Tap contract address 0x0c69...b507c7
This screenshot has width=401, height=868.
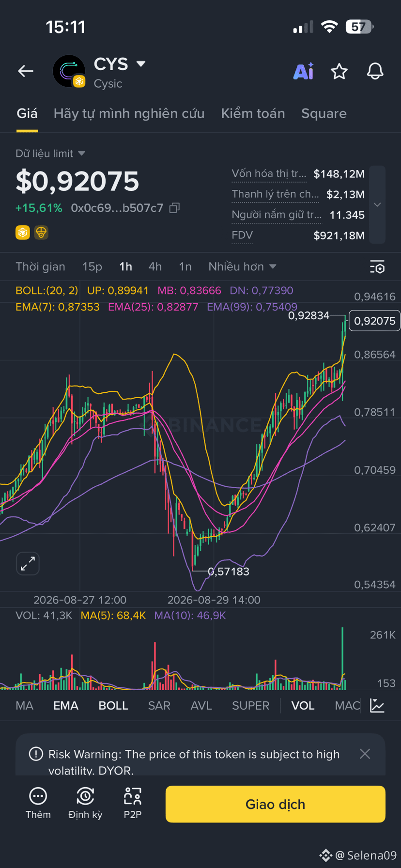pyautogui.click(x=117, y=208)
